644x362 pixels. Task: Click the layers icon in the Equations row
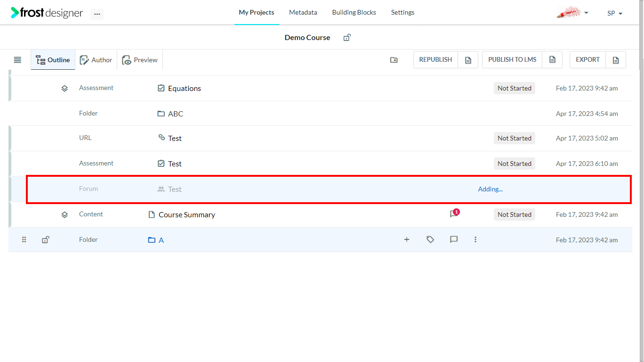tap(64, 88)
